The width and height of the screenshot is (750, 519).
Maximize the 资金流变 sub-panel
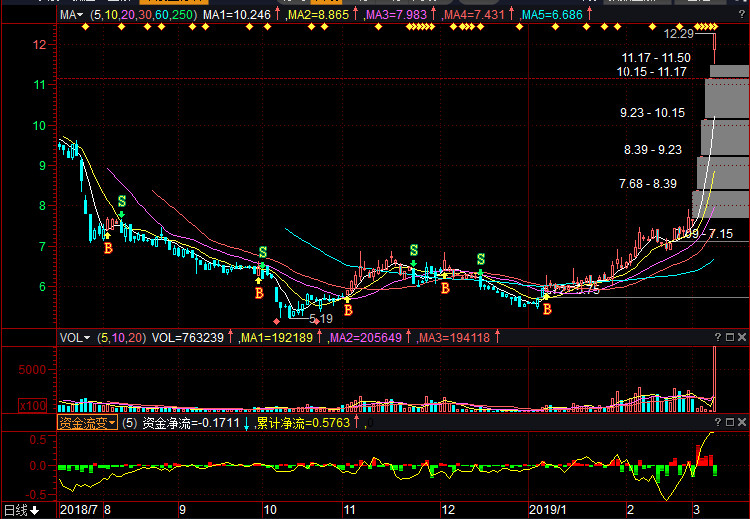(730, 422)
